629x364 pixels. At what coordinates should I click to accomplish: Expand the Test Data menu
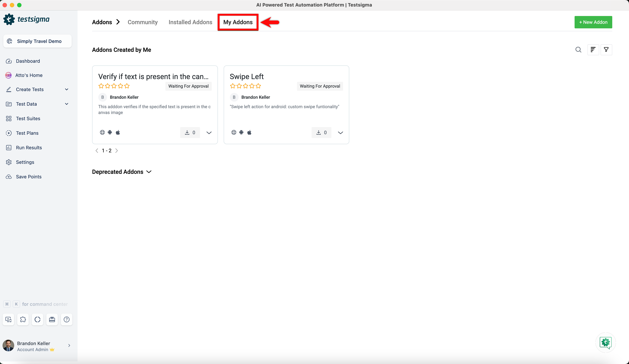tap(66, 104)
